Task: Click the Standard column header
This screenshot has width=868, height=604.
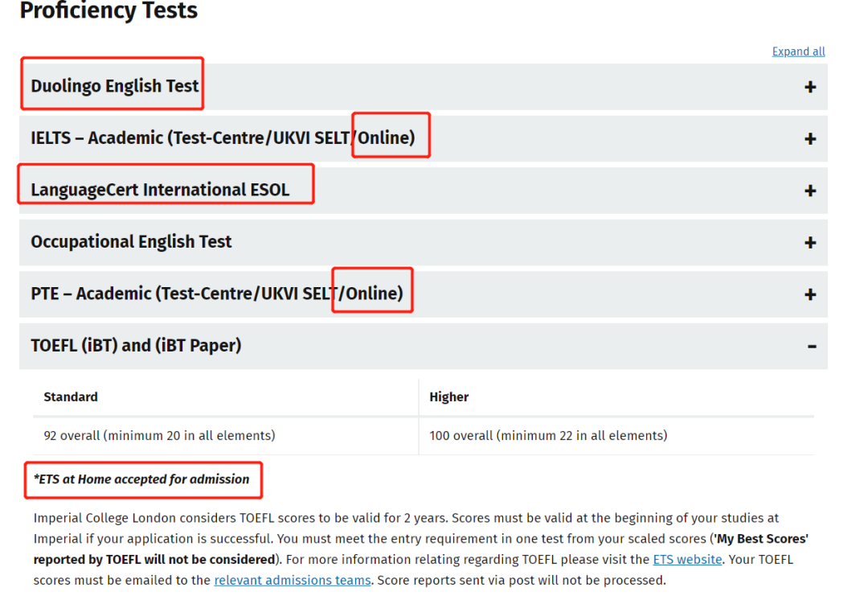Action: (71, 397)
